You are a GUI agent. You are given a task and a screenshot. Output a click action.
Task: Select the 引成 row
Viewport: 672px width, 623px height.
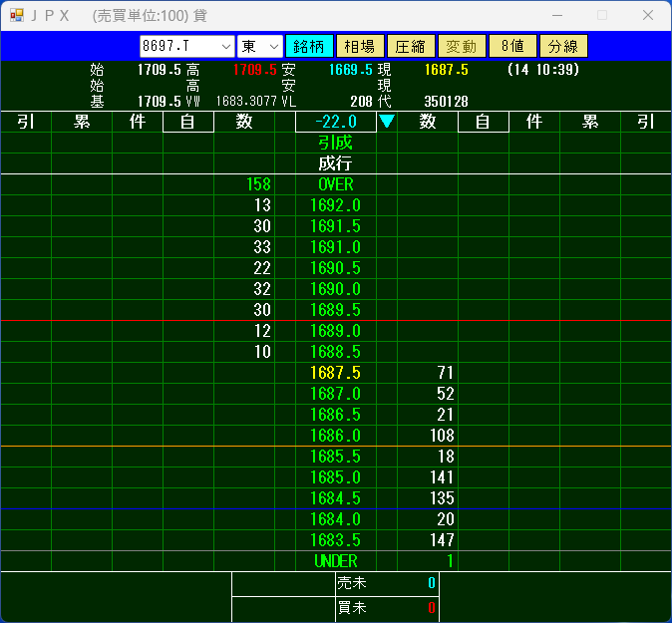tap(335, 143)
